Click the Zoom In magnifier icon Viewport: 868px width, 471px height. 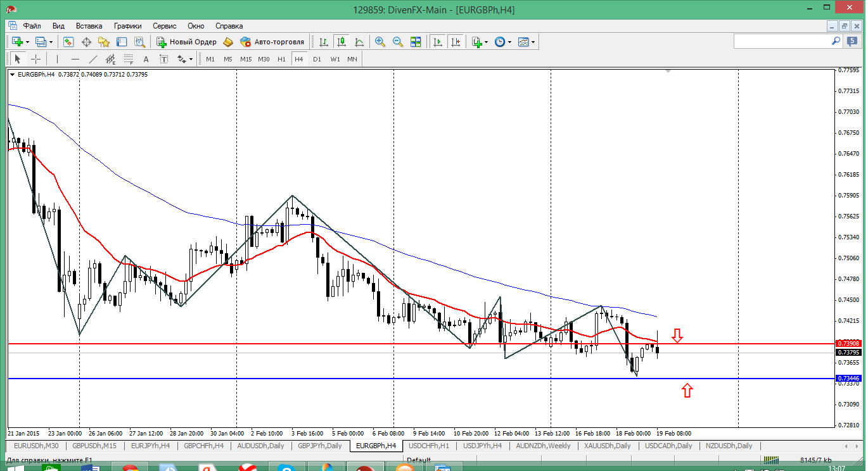coord(380,42)
